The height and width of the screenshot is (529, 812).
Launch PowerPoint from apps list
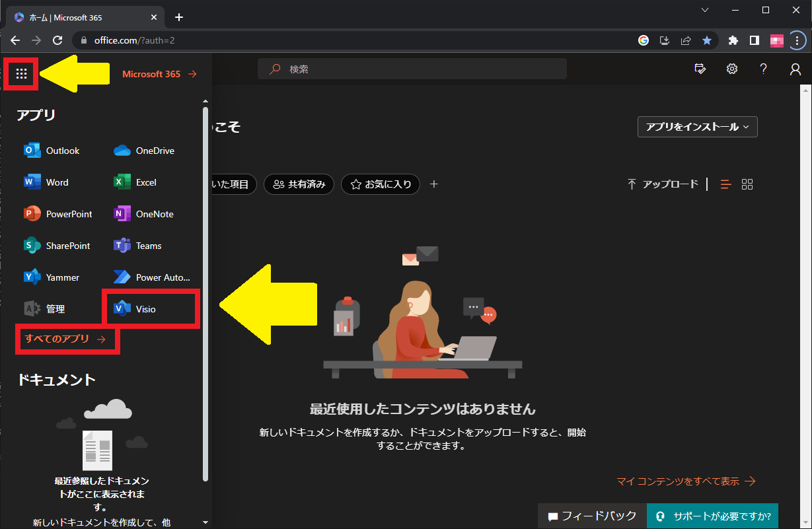(x=58, y=214)
